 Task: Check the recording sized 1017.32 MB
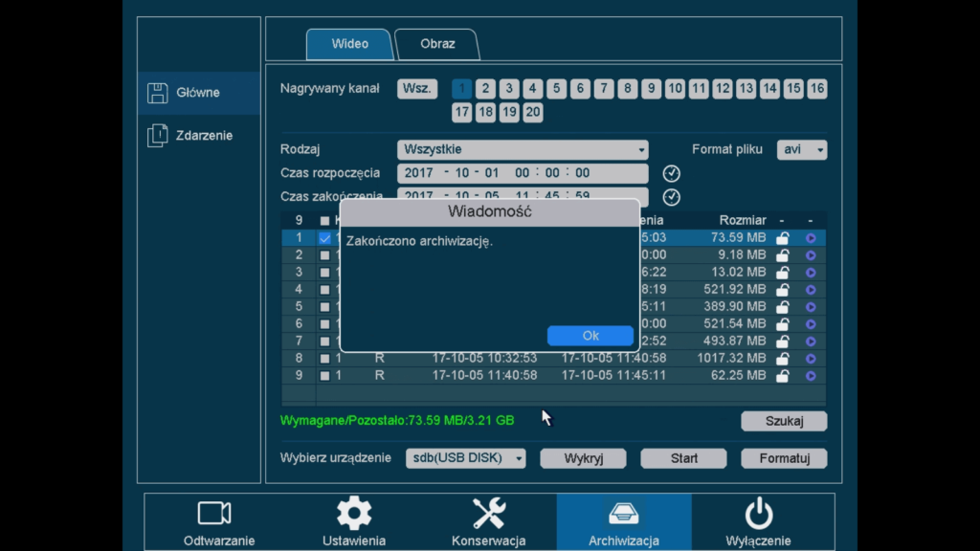[325, 358]
